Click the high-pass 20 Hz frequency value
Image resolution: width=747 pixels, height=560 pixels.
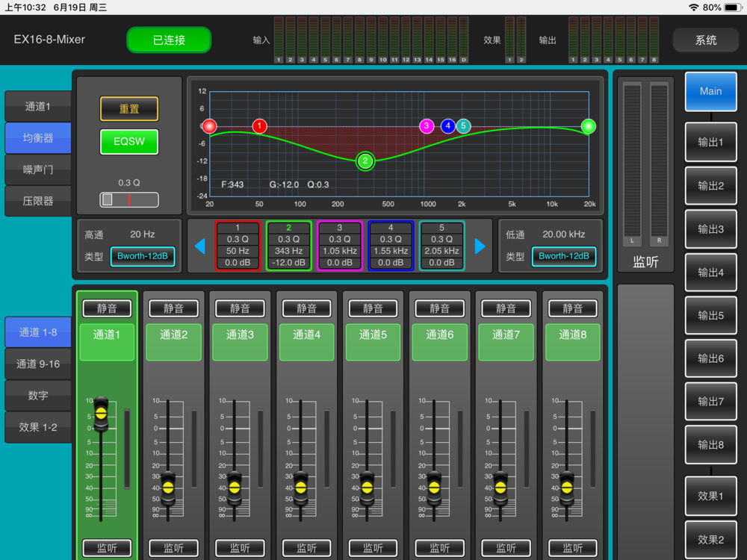(x=143, y=234)
